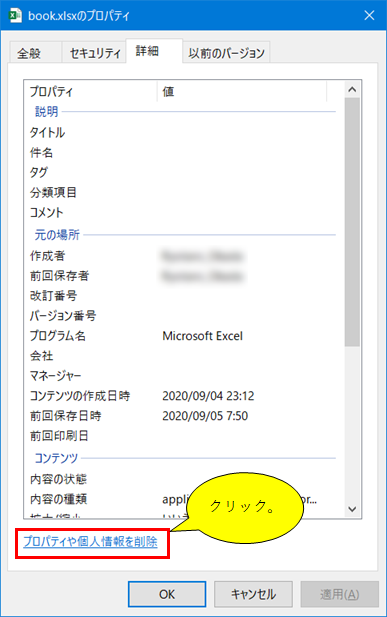Image resolution: width=387 pixels, height=617 pixels.
Task: Click the Excel file icon in title bar
Action: 15,15
